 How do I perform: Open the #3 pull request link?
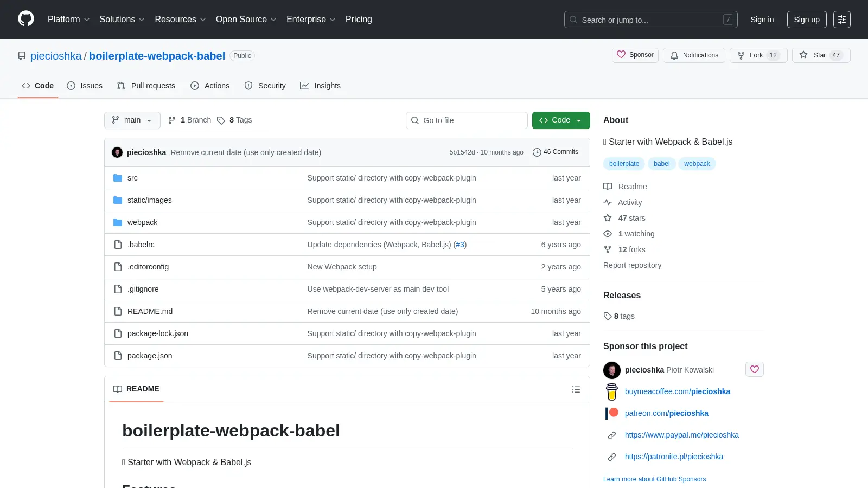[x=460, y=245]
